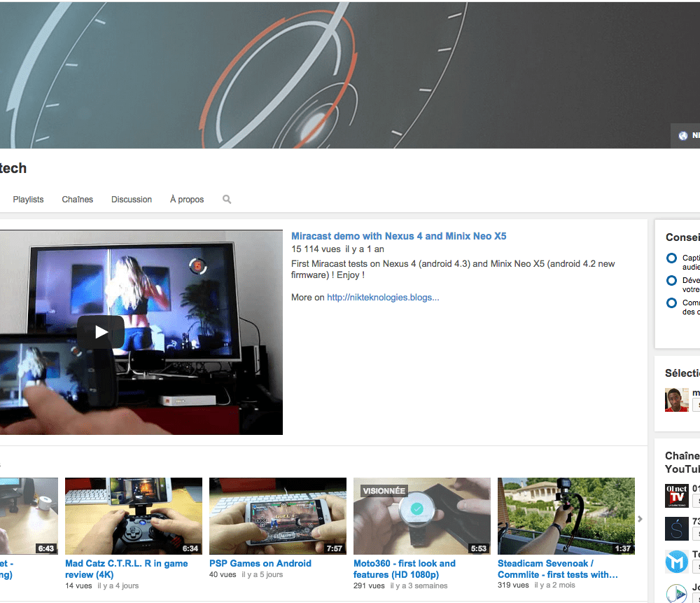Show next videos with carousel arrow
Image resolution: width=700 pixels, height=603 pixels.
click(640, 519)
